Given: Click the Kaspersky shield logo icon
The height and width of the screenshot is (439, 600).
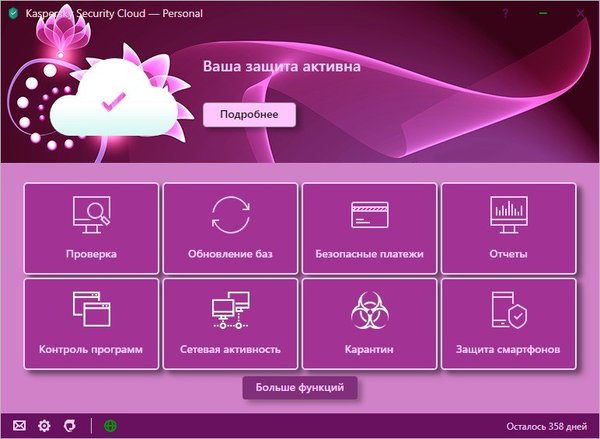Looking at the screenshot, I should [14, 13].
